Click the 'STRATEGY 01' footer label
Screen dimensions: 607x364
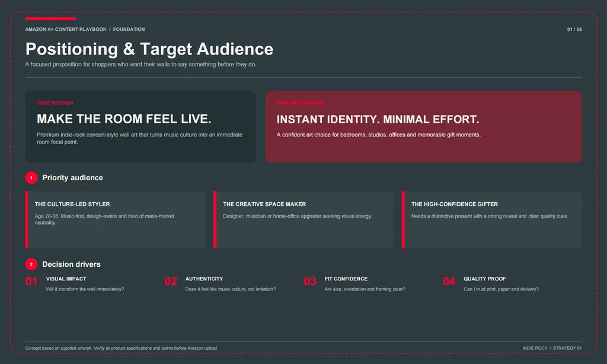click(567, 348)
